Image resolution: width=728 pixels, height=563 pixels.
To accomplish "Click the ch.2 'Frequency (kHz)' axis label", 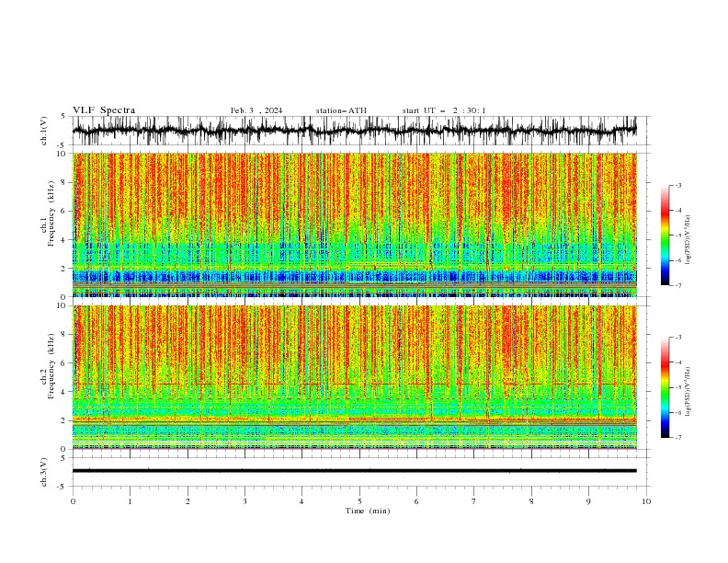I will pos(51,366).
